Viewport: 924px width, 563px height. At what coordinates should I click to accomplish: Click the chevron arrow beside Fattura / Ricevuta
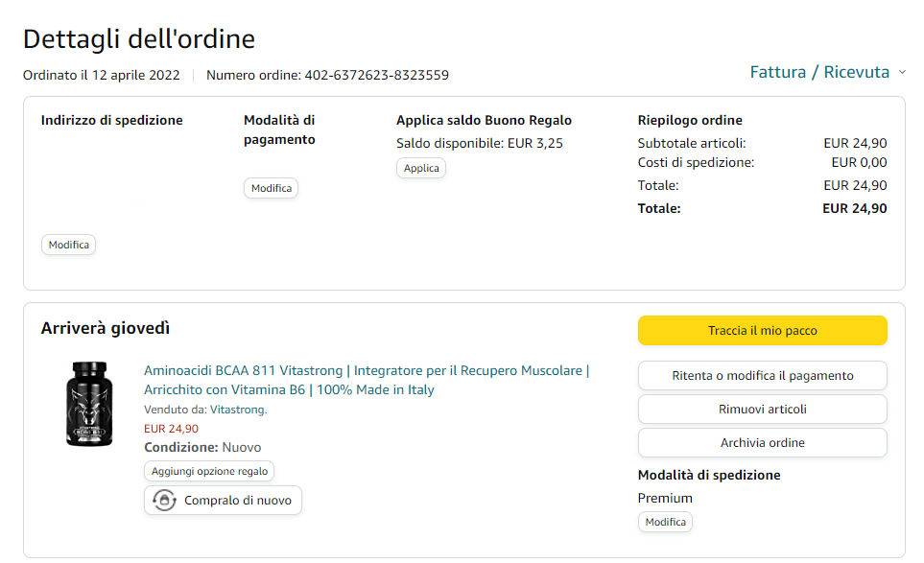901,73
